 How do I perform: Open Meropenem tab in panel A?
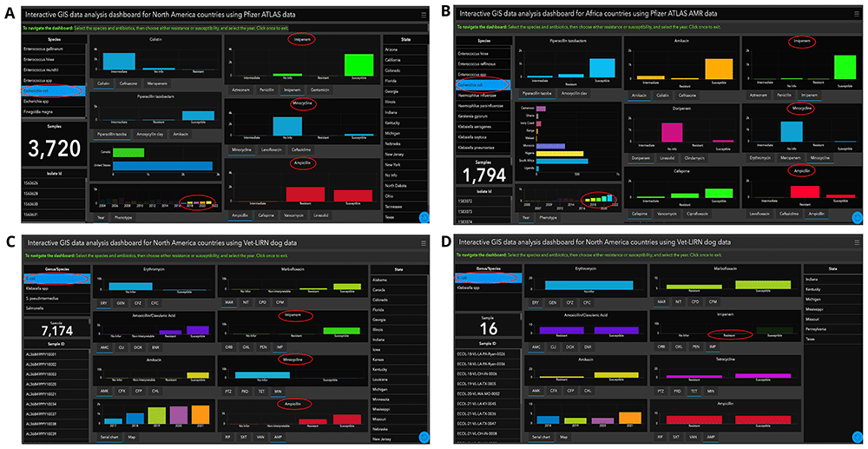coord(158,83)
